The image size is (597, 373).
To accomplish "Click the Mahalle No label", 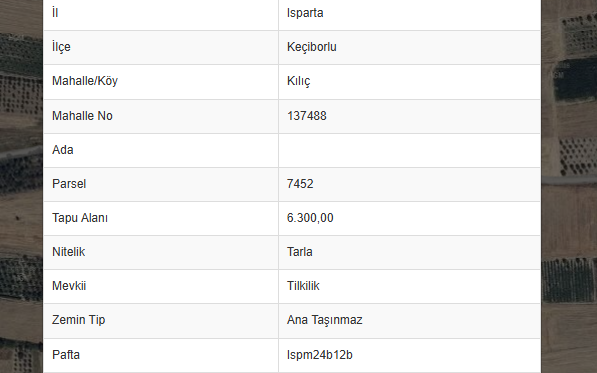I will [x=82, y=116].
